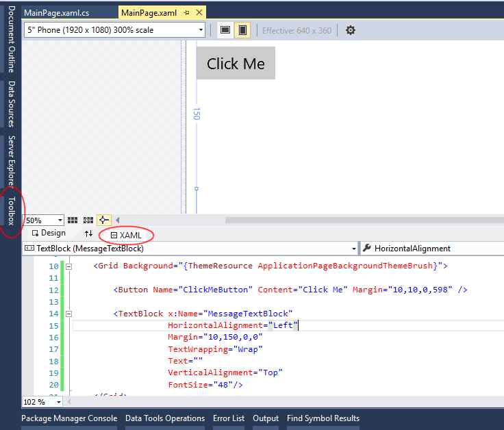Open device preview settings gear
The width and height of the screenshot is (504, 430).
click(351, 30)
